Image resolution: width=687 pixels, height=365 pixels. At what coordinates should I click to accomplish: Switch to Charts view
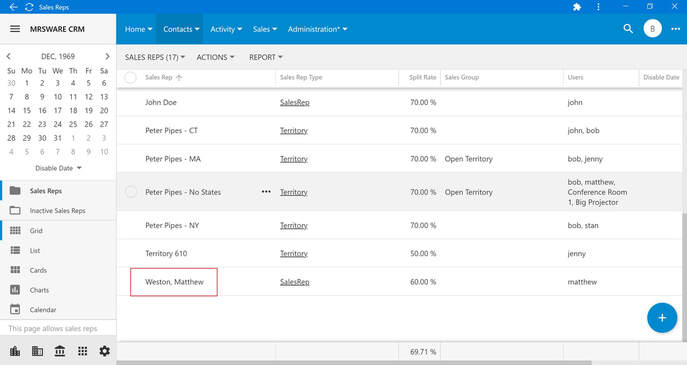point(58,290)
